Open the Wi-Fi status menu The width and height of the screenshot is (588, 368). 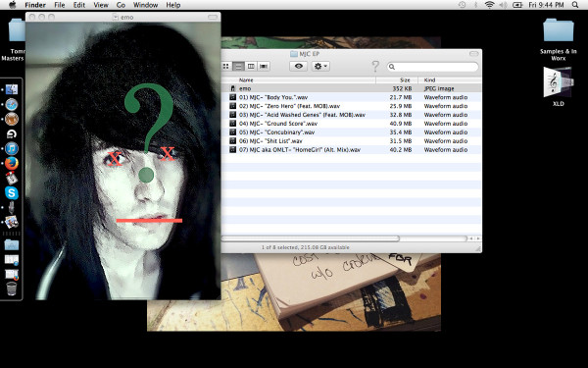(x=489, y=5)
